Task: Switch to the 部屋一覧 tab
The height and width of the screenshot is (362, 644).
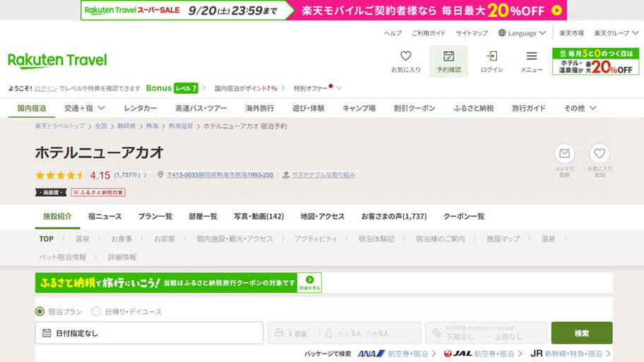Action: point(203,217)
